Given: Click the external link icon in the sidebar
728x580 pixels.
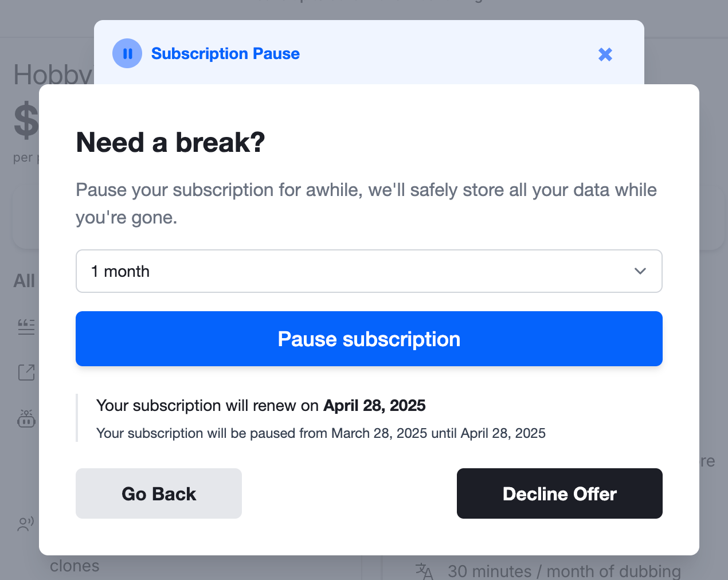Looking at the screenshot, I should [26, 372].
